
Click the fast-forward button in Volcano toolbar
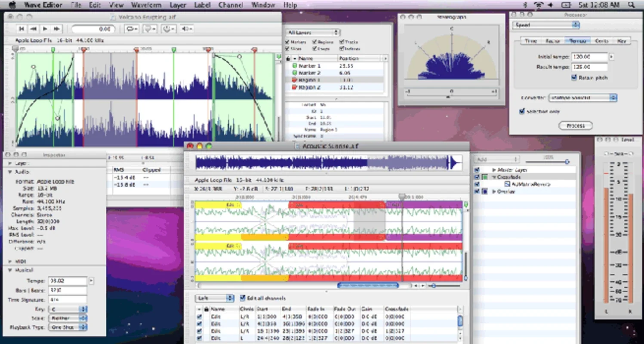(56, 29)
